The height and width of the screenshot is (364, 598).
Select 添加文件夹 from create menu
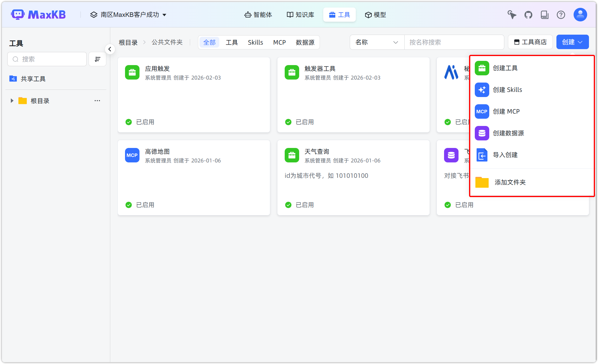tap(510, 182)
